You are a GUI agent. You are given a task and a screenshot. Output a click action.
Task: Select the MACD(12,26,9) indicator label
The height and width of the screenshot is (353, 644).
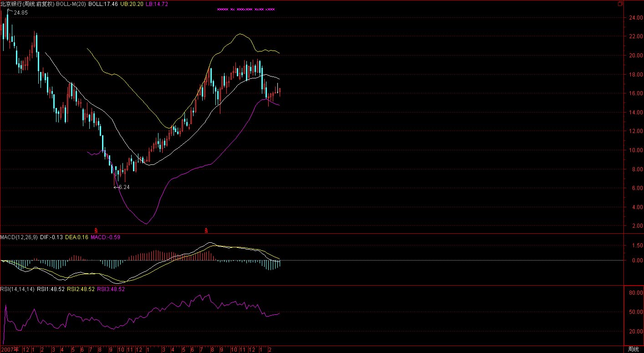point(19,237)
